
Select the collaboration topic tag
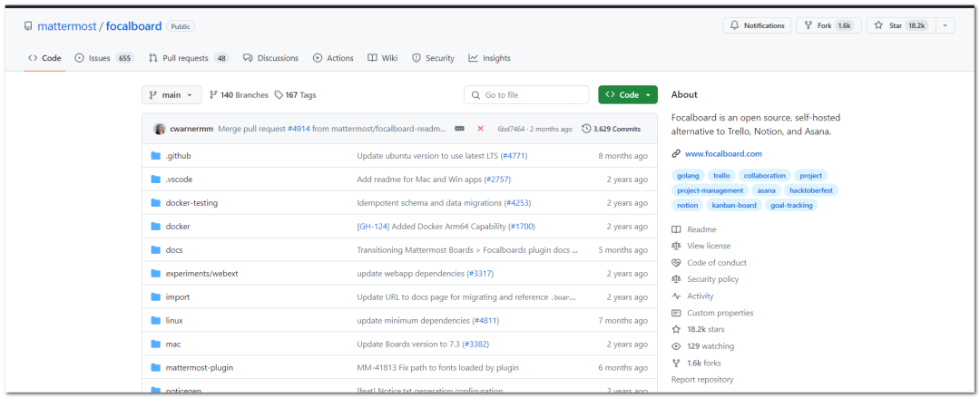764,176
